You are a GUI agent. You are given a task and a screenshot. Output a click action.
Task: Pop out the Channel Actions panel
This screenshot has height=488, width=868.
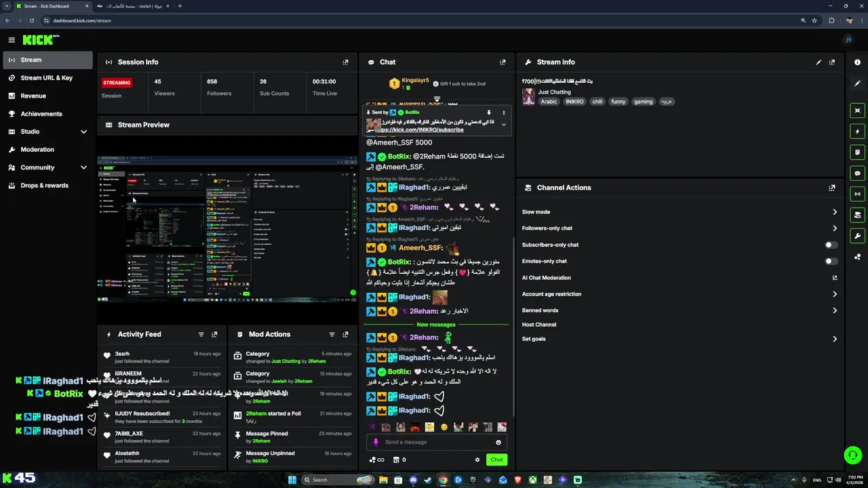tap(832, 188)
